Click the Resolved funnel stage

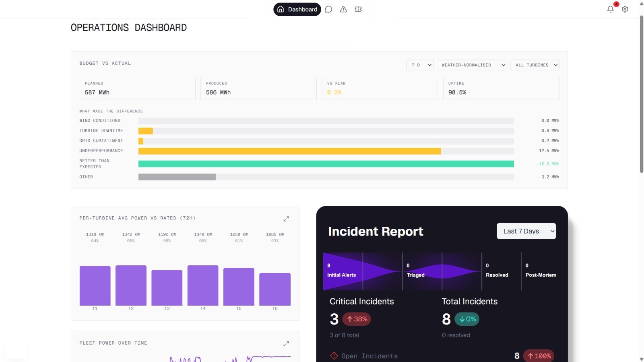(501, 271)
